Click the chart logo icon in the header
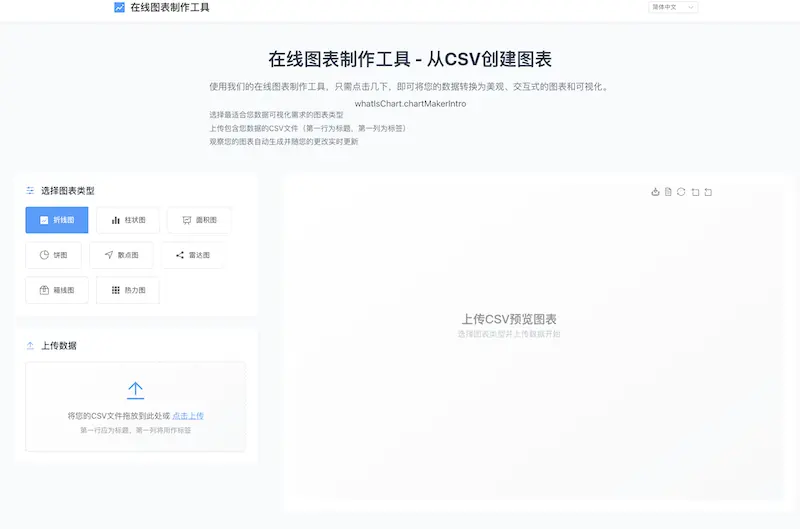Viewport: 800px width, 529px height. [x=119, y=7]
